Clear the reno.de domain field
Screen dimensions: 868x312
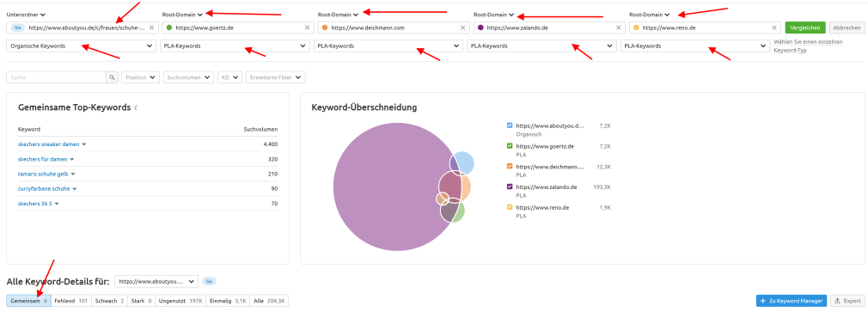[773, 28]
